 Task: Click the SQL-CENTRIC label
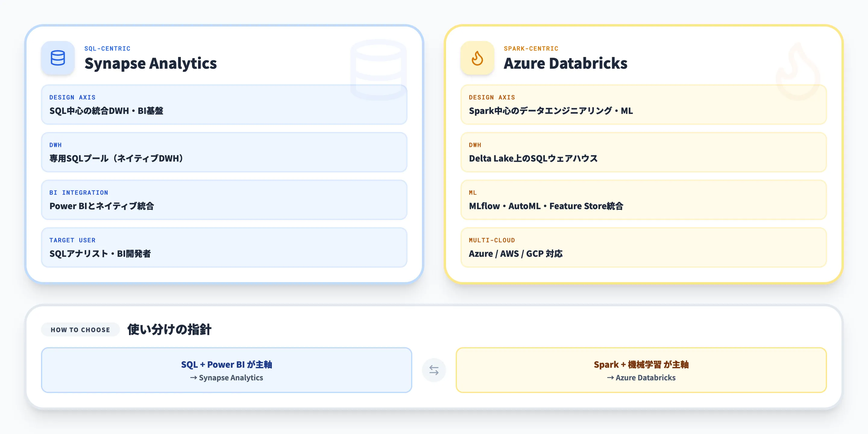[107, 49]
